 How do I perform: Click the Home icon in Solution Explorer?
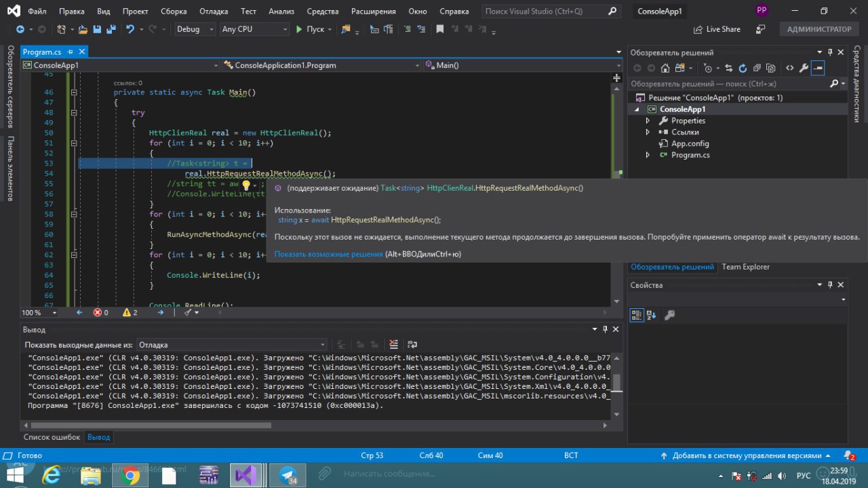665,68
